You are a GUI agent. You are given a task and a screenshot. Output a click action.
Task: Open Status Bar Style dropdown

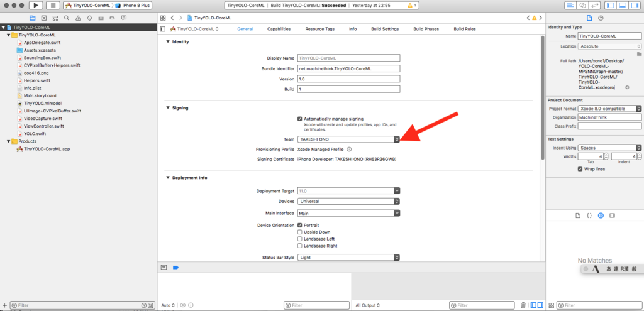click(x=348, y=258)
